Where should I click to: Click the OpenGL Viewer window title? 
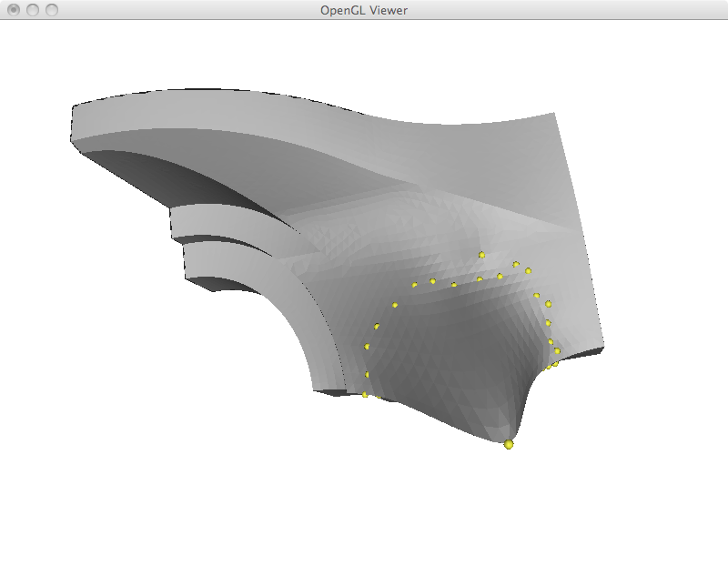(364, 10)
